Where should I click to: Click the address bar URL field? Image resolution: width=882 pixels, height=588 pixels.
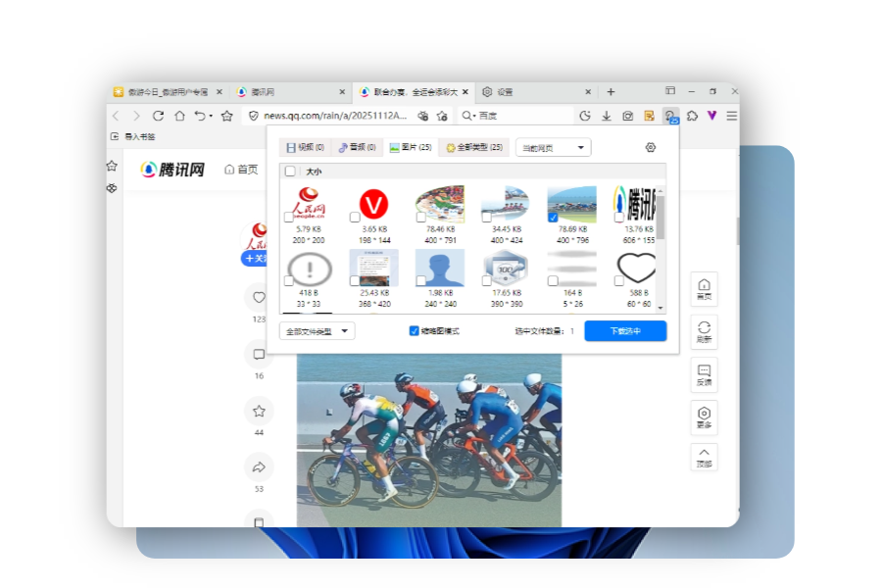[335, 116]
